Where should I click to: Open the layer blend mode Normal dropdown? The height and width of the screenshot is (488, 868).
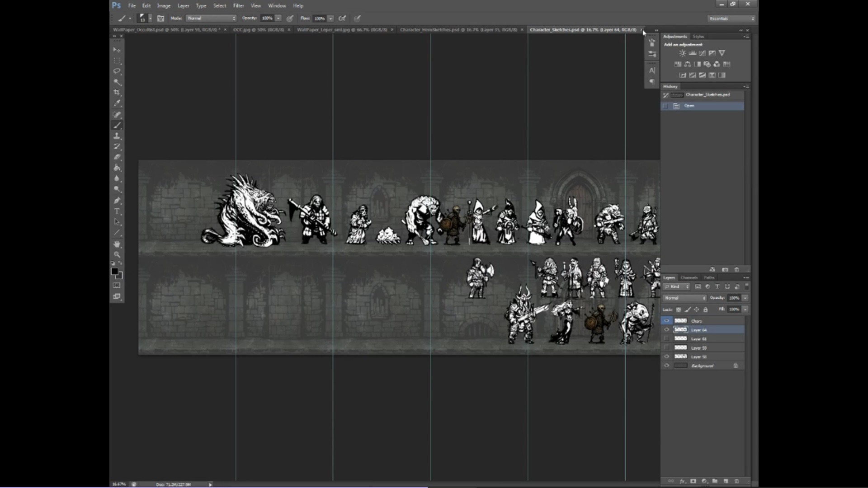point(684,298)
